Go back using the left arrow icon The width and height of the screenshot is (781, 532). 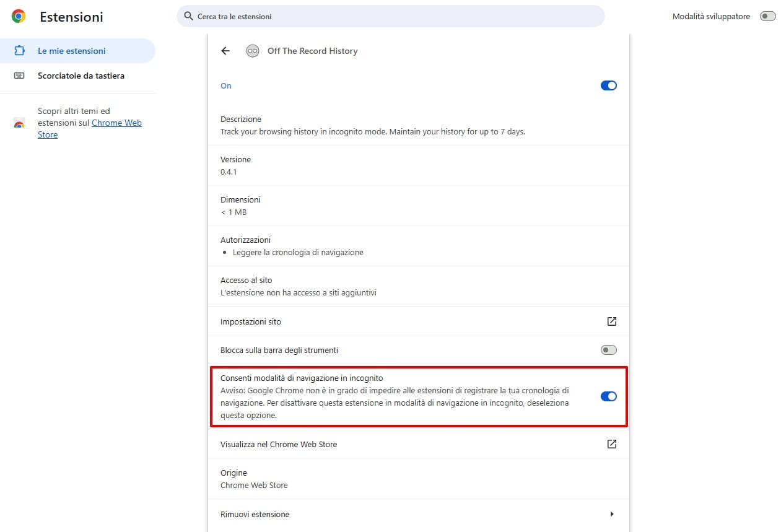(x=225, y=51)
